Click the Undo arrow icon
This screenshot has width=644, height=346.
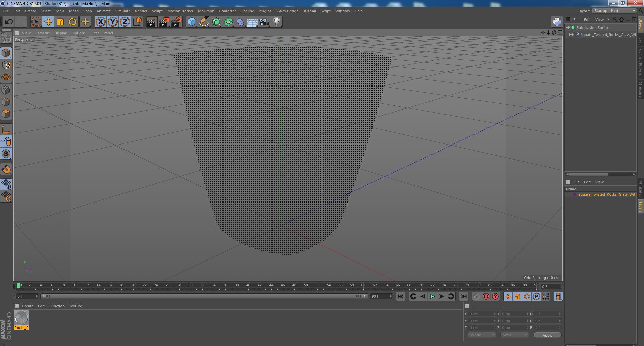[x=9, y=22]
